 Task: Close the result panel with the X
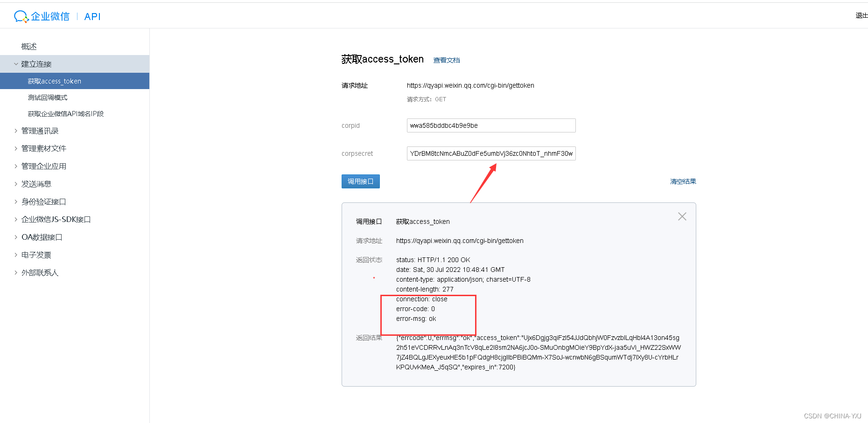[x=682, y=216]
